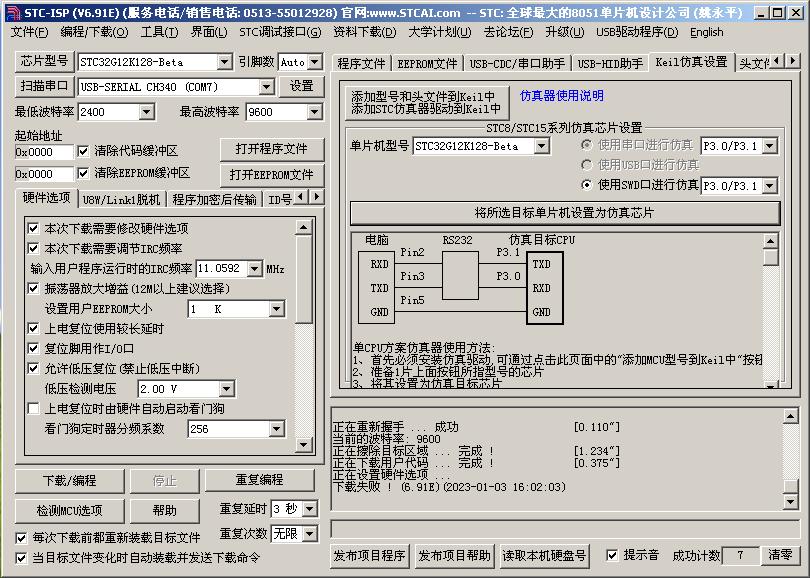Screen dimensions: 810x578
Task: Toggle 允许低压复位 checkbox
Action: tap(33, 368)
